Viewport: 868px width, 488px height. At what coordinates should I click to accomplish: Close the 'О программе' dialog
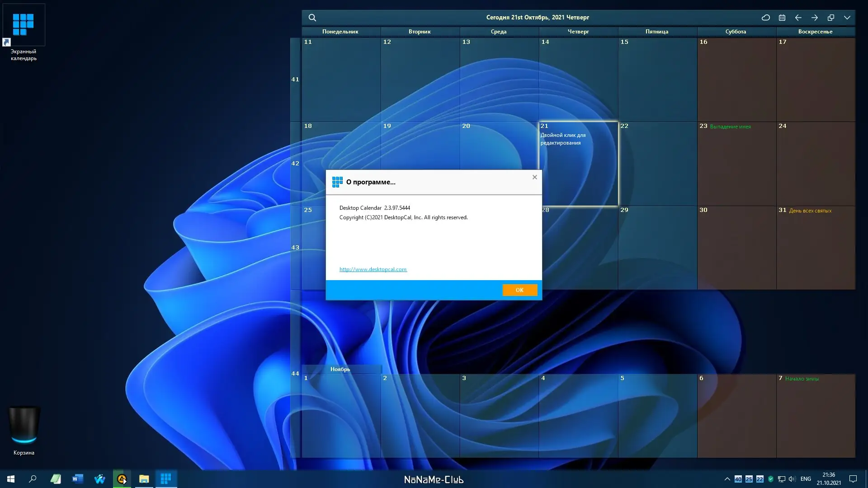point(534,177)
